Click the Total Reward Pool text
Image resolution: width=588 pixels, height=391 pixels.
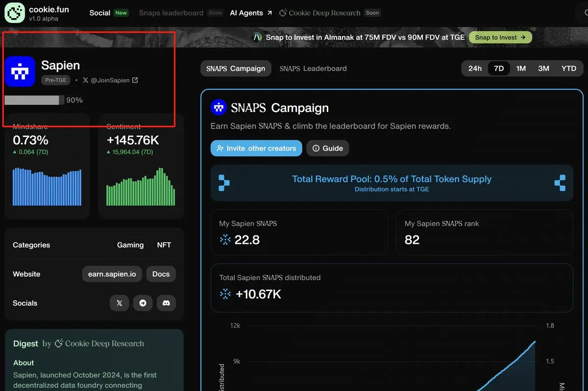coord(392,179)
